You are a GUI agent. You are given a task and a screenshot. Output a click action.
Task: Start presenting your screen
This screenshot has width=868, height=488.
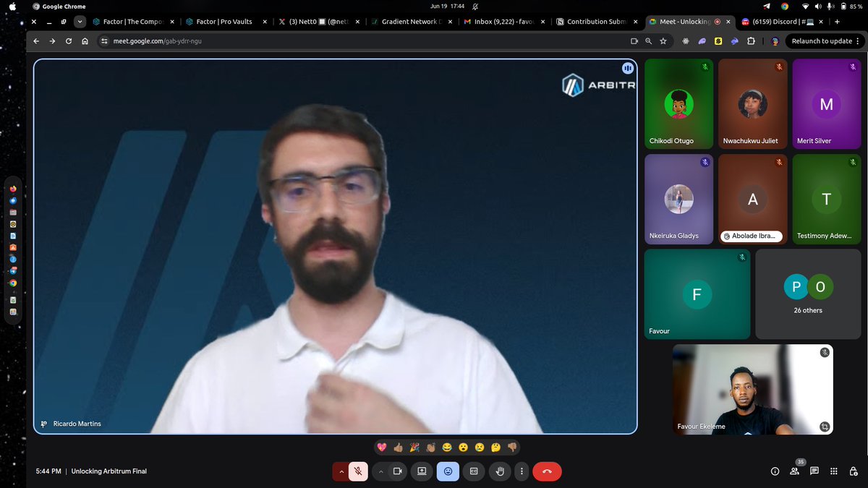[x=422, y=471]
